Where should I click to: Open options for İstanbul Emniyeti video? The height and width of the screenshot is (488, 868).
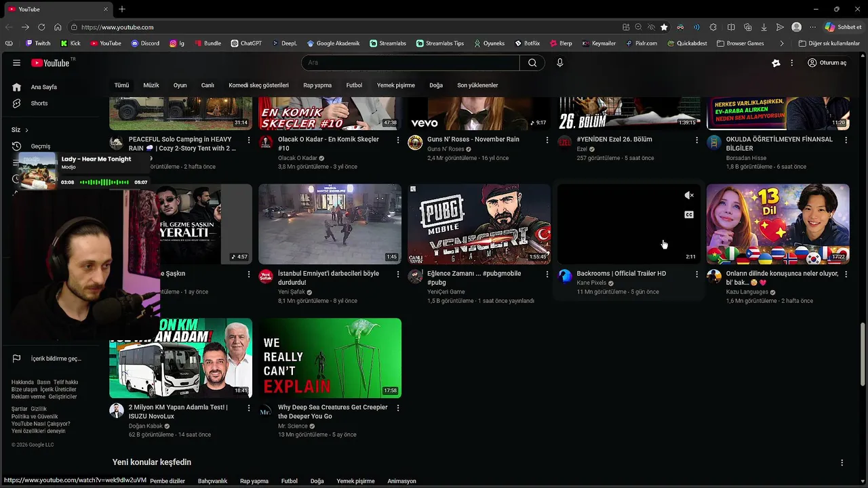pos(398,274)
